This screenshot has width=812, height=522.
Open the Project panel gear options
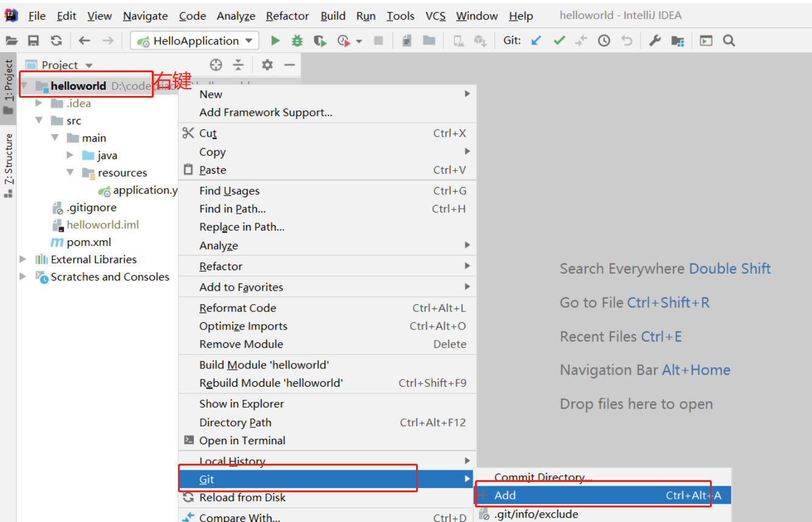(267, 65)
